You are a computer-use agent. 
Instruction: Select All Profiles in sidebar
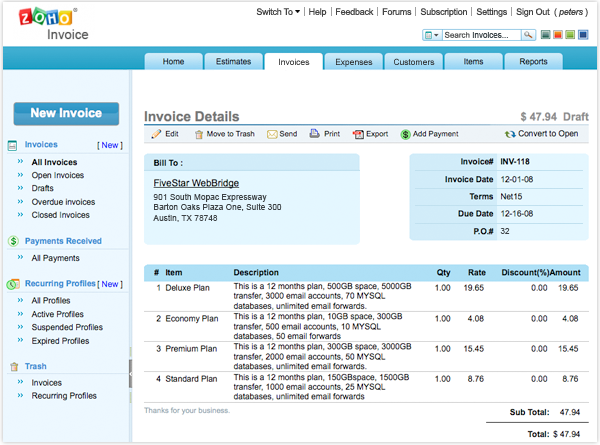coord(51,301)
